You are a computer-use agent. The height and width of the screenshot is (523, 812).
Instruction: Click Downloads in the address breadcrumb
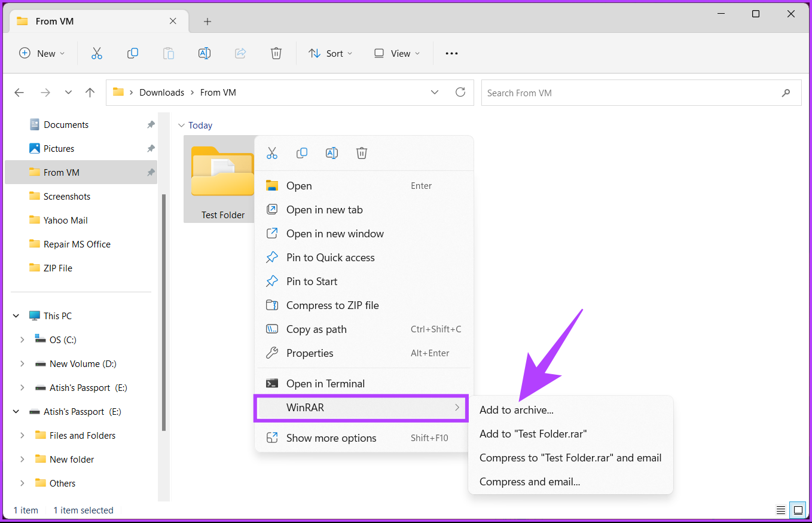pos(161,92)
